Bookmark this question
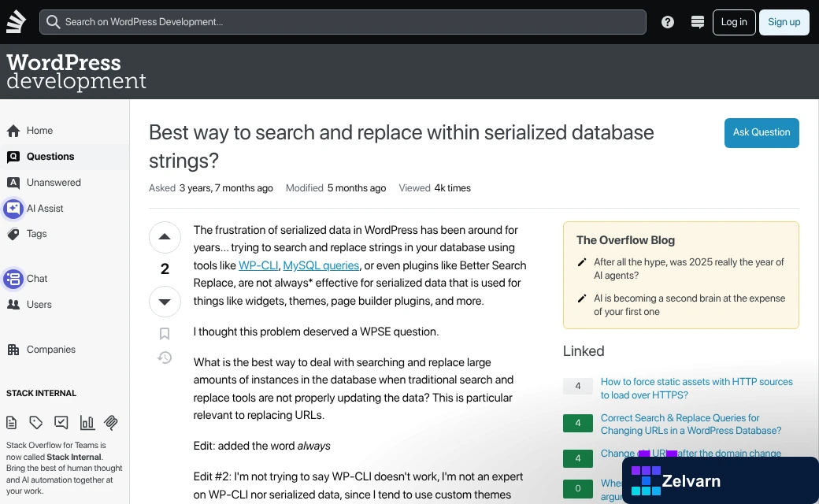 click(165, 334)
